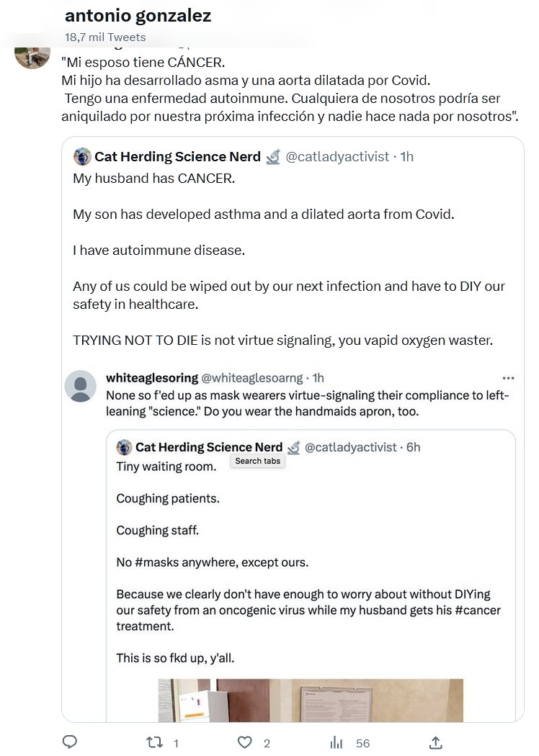The image size is (539, 756).
Task: Open the @catladyactivist handle in the first quote
Action: (x=337, y=156)
